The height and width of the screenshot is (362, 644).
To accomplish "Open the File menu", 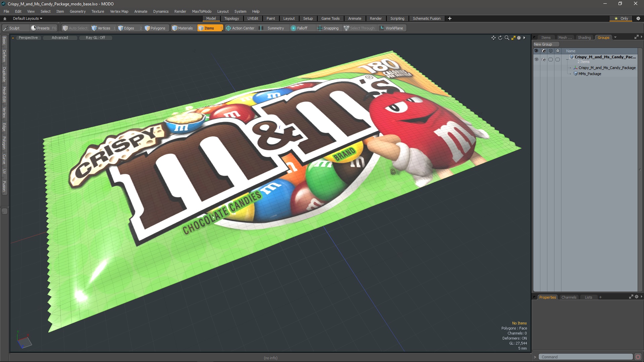I will [x=6, y=11].
